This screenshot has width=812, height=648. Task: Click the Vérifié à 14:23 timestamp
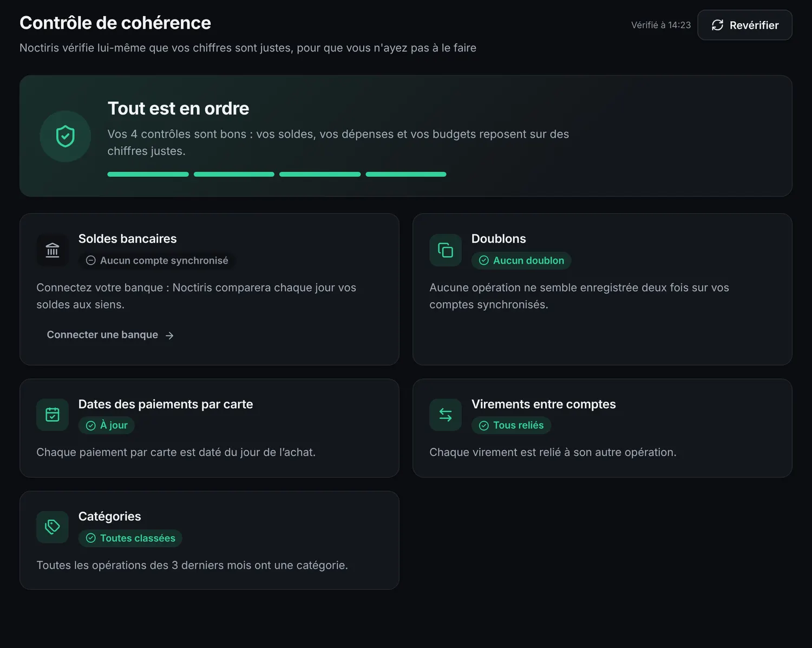(661, 25)
